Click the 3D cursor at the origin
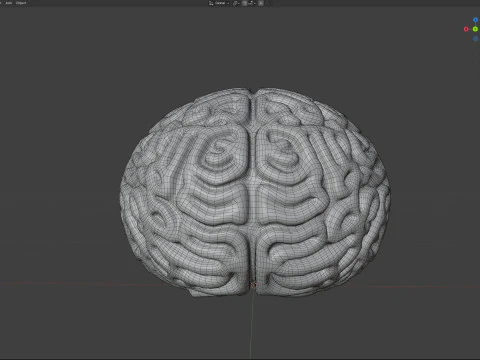Screen dimensions: 480x360 pos(254,285)
